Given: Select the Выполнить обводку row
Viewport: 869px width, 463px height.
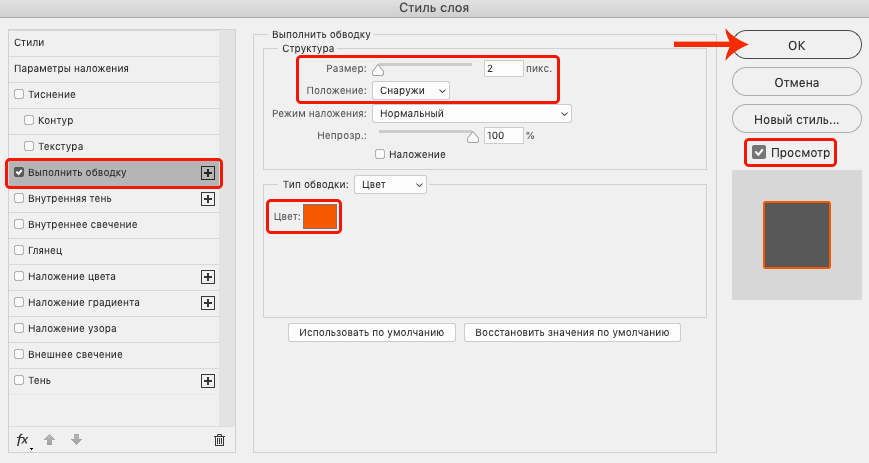Looking at the screenshot, I should [x=114, y=172].
